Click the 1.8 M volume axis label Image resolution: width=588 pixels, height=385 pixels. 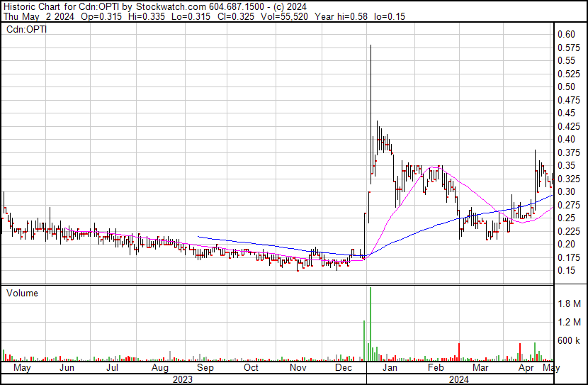pyautogui.click(x=569, y=303)
